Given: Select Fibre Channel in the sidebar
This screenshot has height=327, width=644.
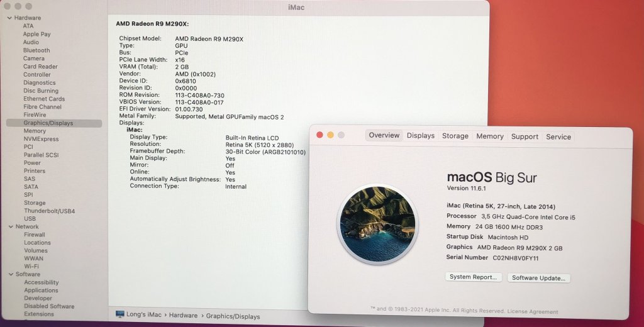Looking at the screenshot, I should tap(42, 107).
